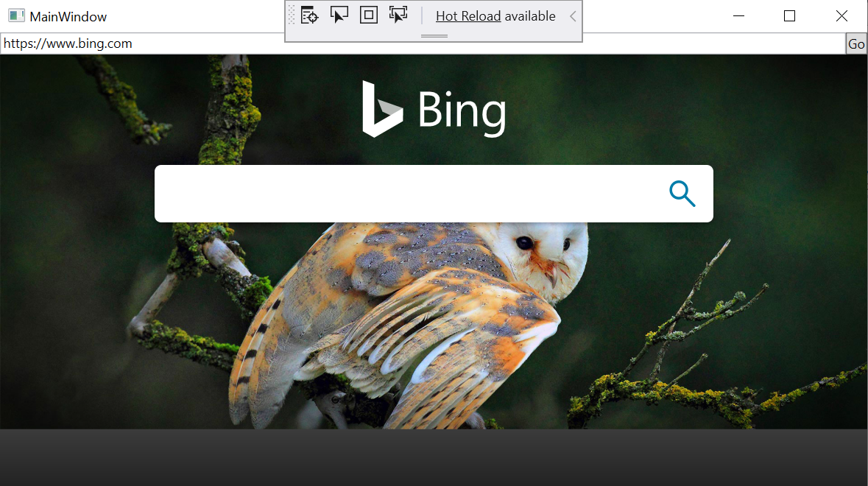The width and height of the screenshot is (868, 486).
Task: Click the Hot Reload link
Action: [468, 15]
